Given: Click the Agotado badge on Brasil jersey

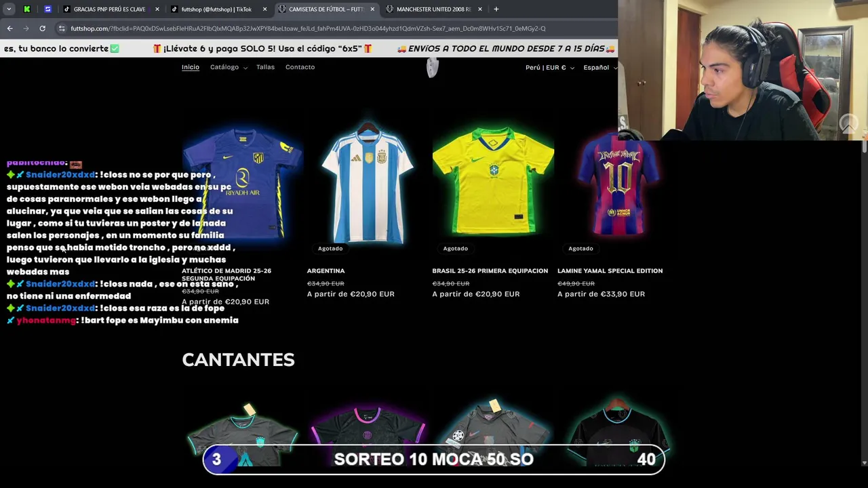Looking at the screenshot, I should pyautogui.click(x=456, y=249).
